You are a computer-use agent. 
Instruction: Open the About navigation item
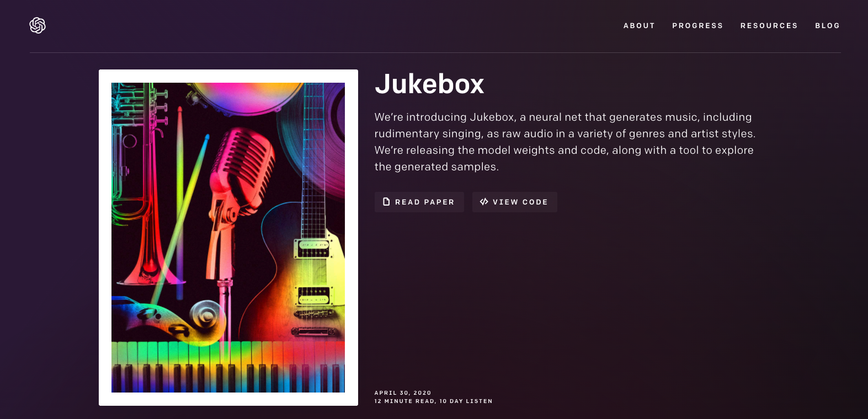(x=639, y=26)
